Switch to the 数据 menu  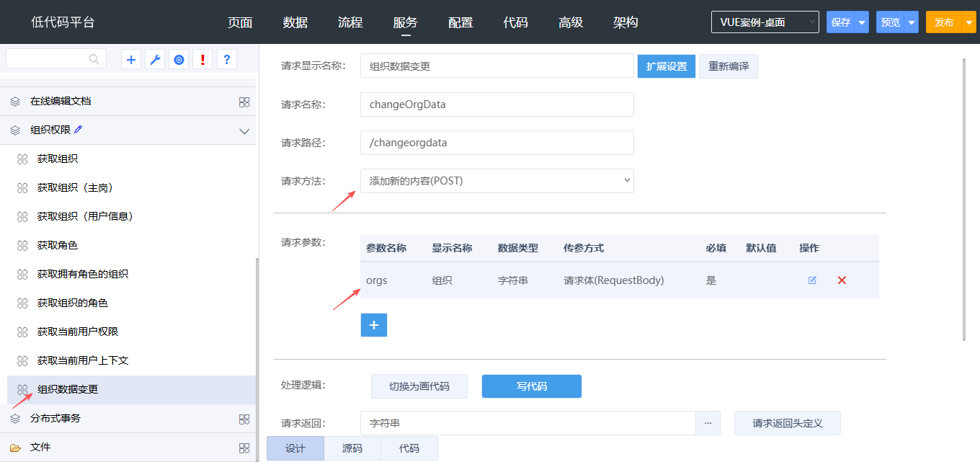pos(295,22)
